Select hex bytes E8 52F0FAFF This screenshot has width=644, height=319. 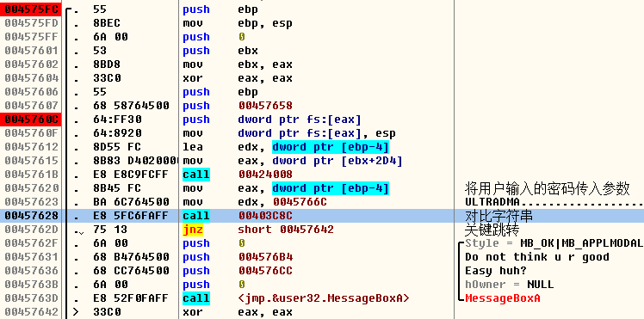click(131, 298)
